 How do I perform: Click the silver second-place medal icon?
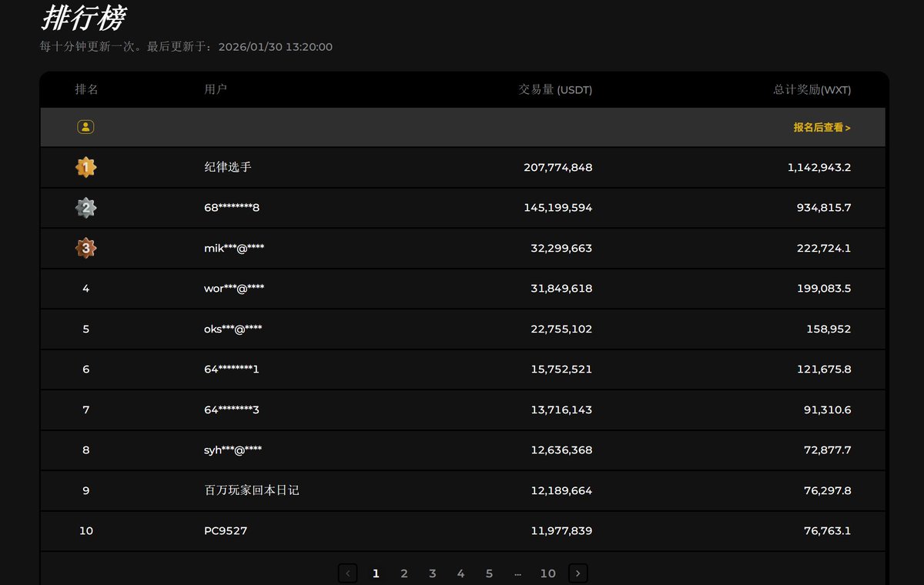(85, 208)
